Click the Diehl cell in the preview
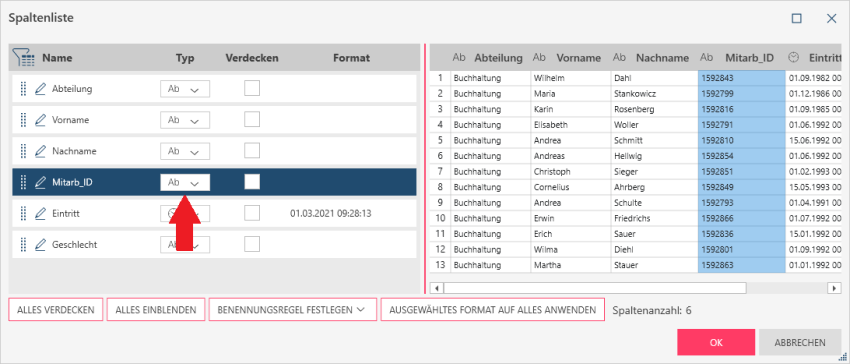 pyautogui.click(x=654, y=250)
